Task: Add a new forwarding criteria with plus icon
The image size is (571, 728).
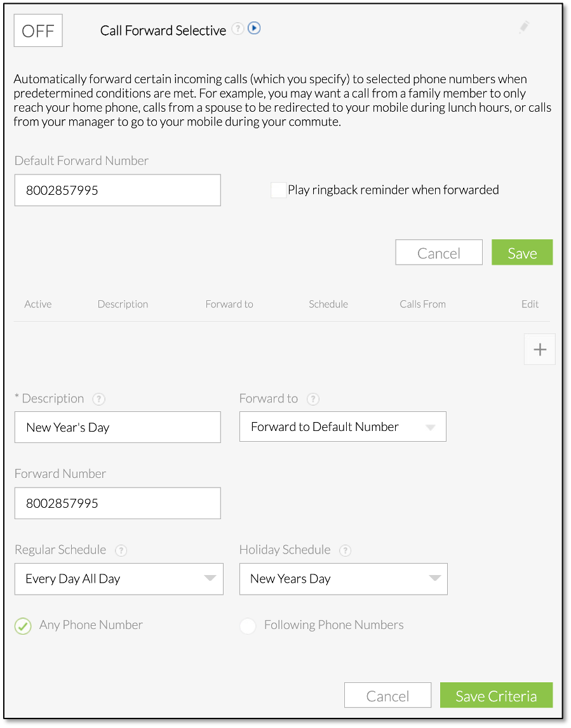Action: click(x=539, y=348)
